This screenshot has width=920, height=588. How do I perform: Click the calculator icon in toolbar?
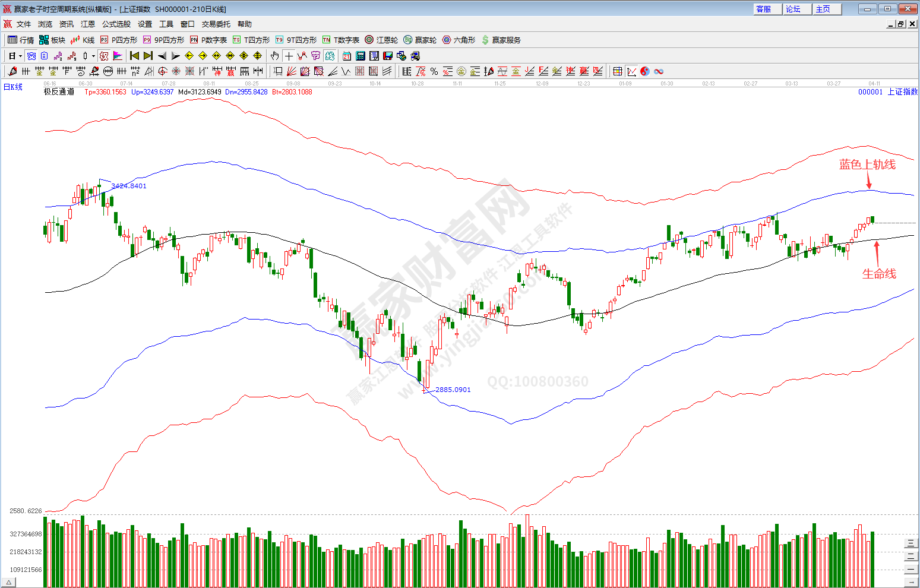tap(360, 56)
